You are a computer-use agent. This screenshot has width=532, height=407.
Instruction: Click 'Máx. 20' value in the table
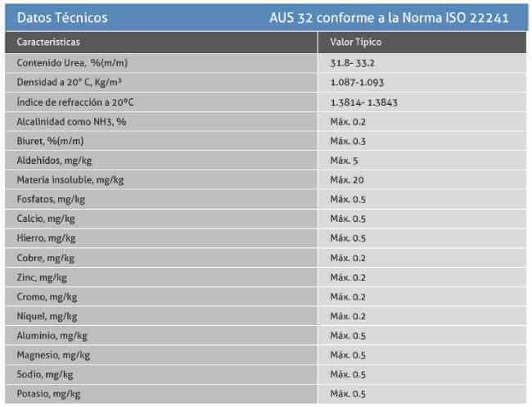[x=347, y=180]
